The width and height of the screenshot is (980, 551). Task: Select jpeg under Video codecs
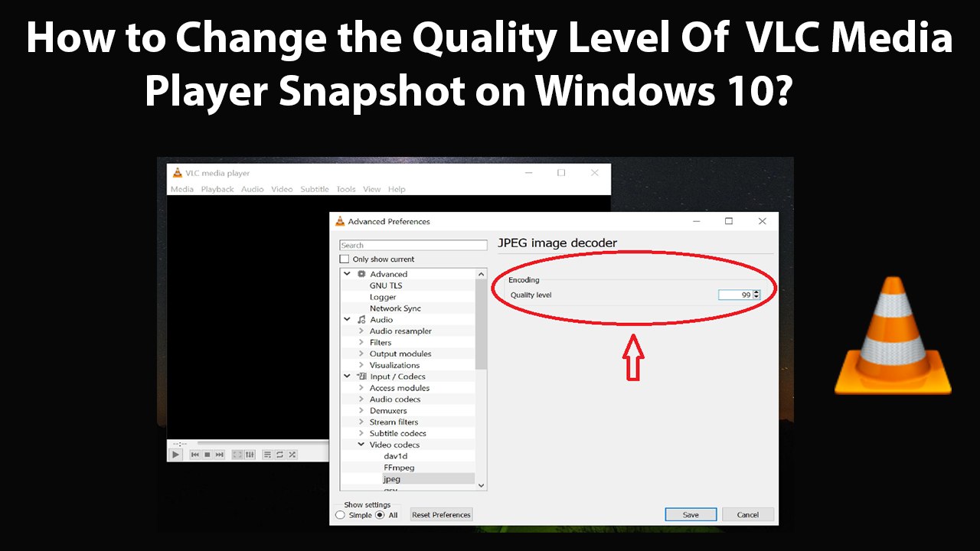[392, 479]
